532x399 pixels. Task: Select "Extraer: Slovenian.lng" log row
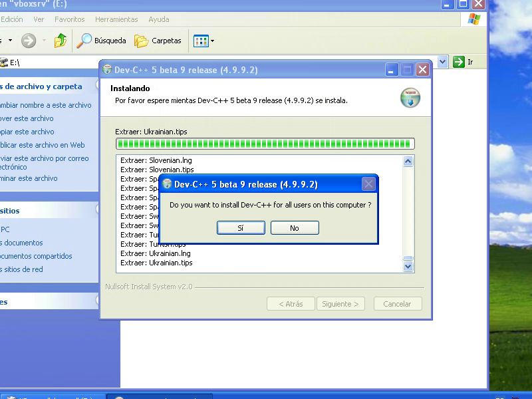point(156,160)
